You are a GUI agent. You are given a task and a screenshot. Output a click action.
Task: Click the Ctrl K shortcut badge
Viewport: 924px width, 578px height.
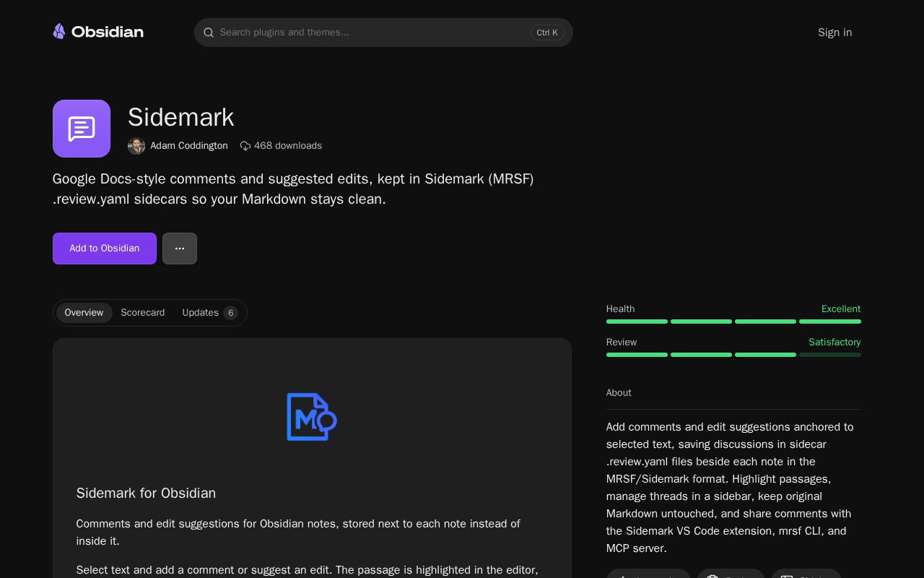547,33
